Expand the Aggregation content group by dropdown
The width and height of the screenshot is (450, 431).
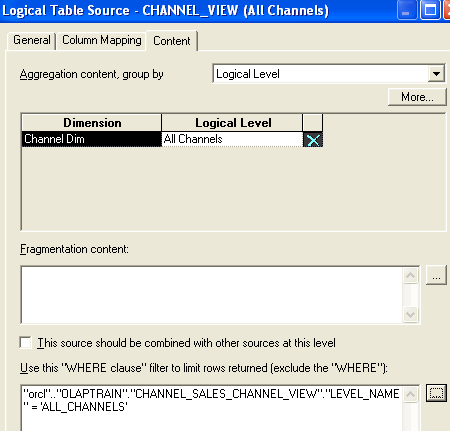pos(436,74)
